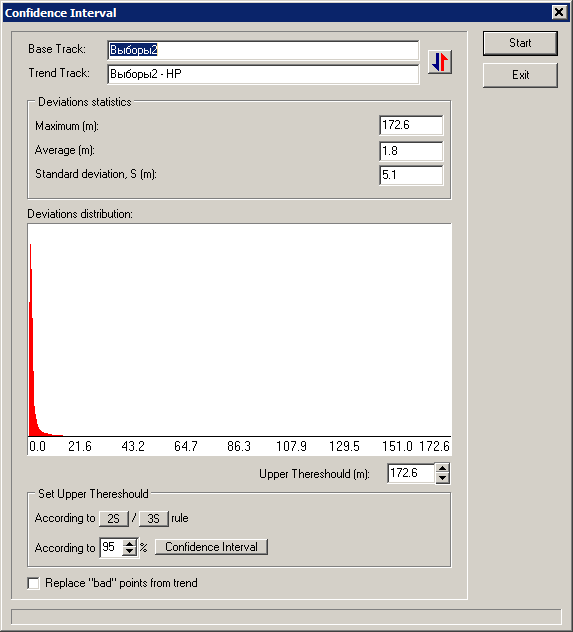Click the 95 percent input field
This screenshot has width=573, height=632.
tap(111, 547)
